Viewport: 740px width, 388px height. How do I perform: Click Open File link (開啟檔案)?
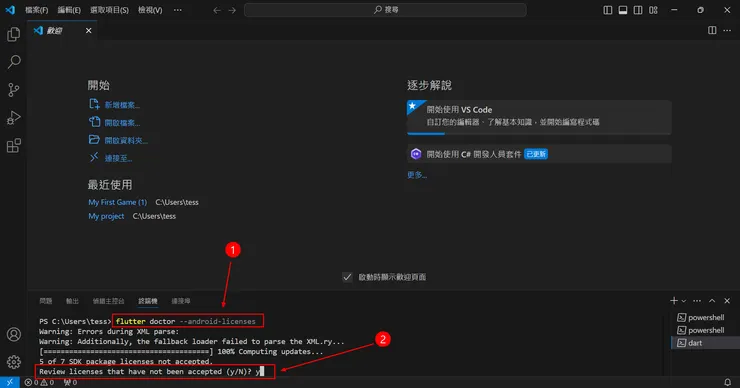(x=114, y=123)
